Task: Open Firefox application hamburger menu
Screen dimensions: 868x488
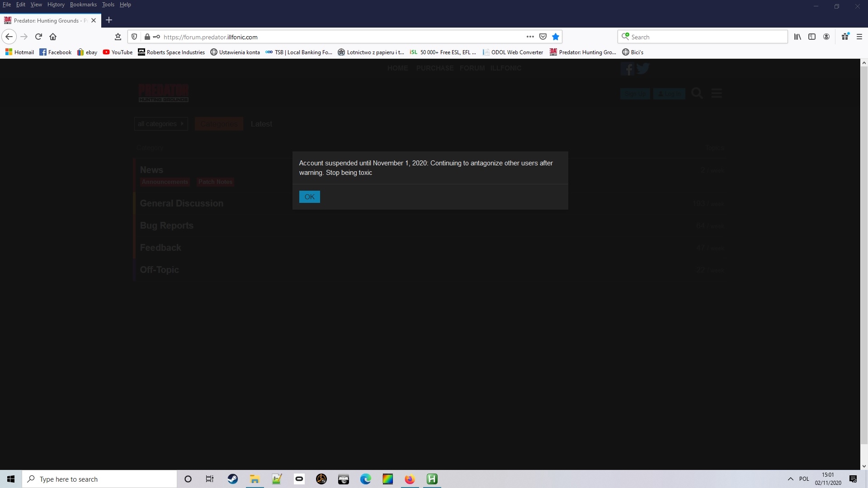Action: click(x=859, y=37)
